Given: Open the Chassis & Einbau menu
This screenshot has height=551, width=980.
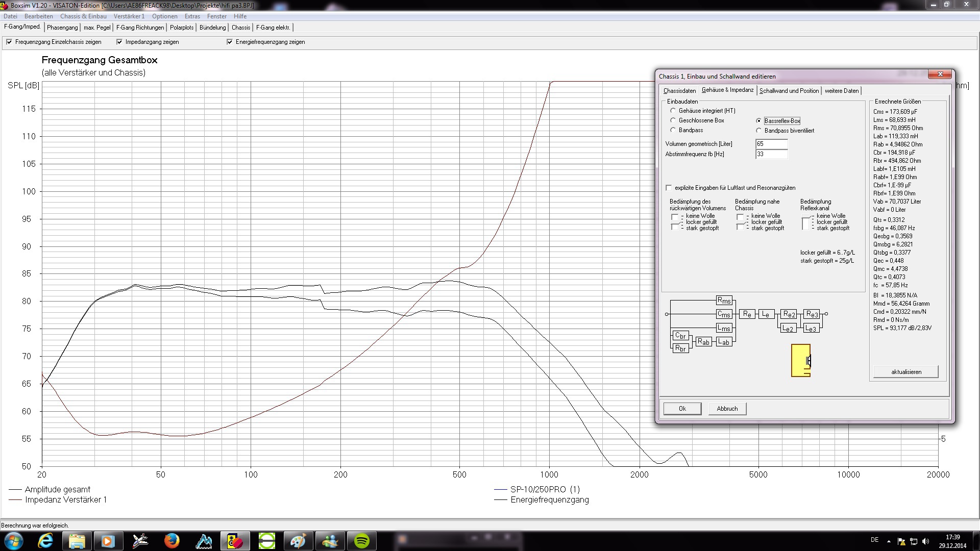Looking at the screenshot, I should (x=83, y=16).
